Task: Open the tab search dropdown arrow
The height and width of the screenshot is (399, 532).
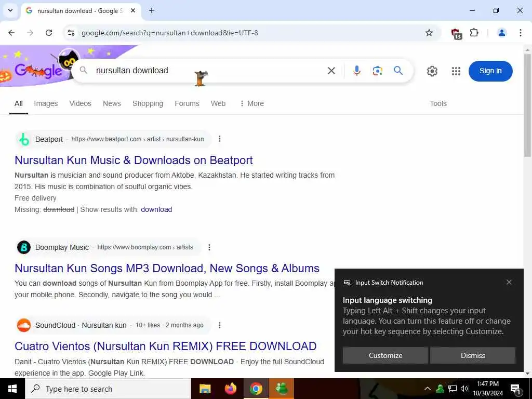Action: [x=10, y=10]
